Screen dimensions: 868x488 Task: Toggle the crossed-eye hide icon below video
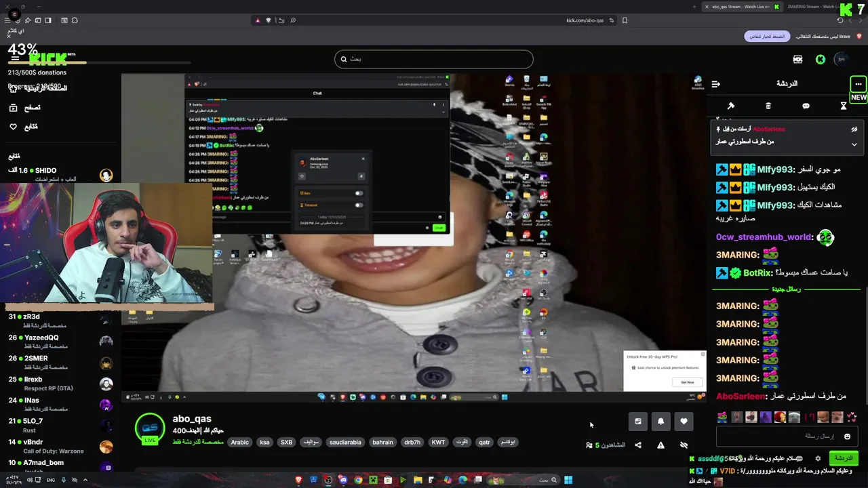684,445
